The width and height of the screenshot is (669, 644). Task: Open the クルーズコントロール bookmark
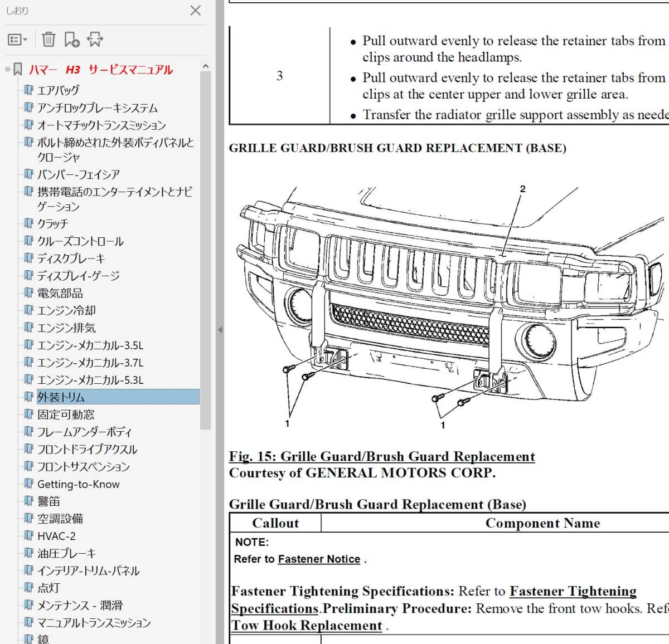[80, 241]
